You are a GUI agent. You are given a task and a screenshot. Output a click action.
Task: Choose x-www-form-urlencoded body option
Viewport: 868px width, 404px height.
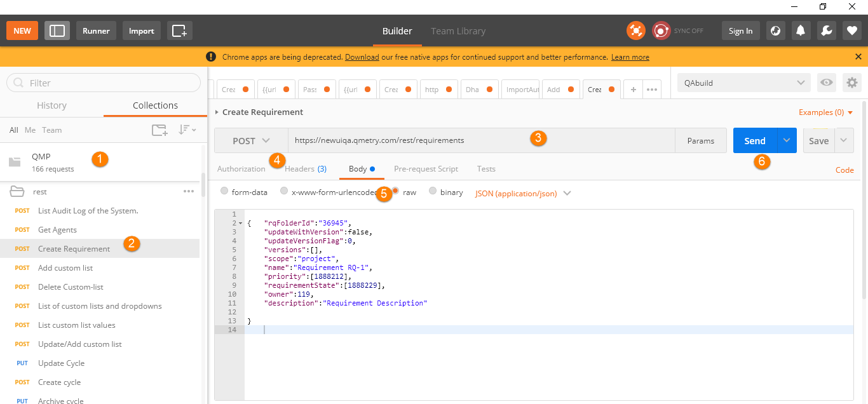[x=284, y=192]
